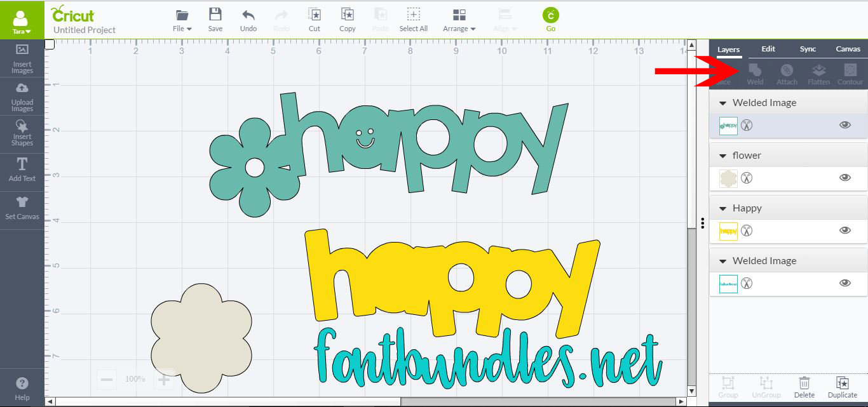The height and width of the screenshot is (407, 868).
Task: Click the Redo tool
Action: click(x=281, y=20)
